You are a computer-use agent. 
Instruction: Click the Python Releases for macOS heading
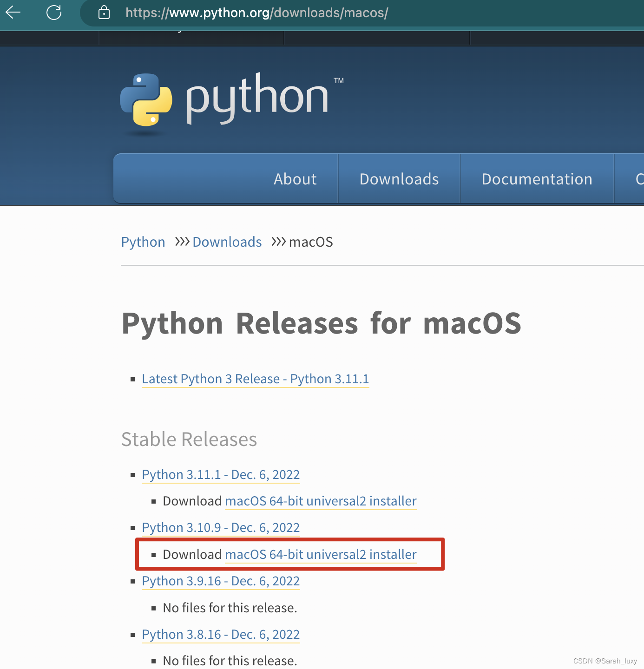coord(322,323)
